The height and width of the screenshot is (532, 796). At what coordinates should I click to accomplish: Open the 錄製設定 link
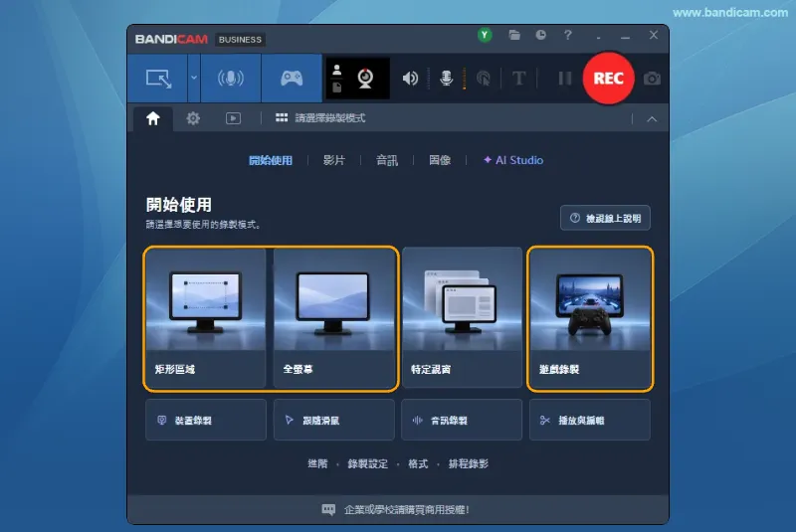tap(367, 463)
